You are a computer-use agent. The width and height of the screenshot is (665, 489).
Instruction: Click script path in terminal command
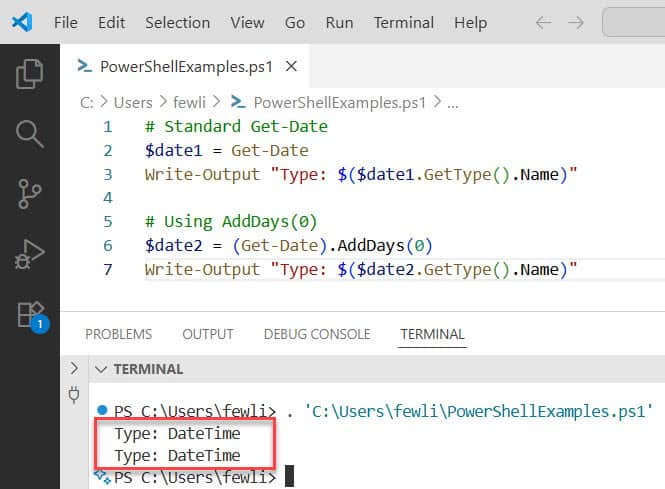tap(478, 411)
